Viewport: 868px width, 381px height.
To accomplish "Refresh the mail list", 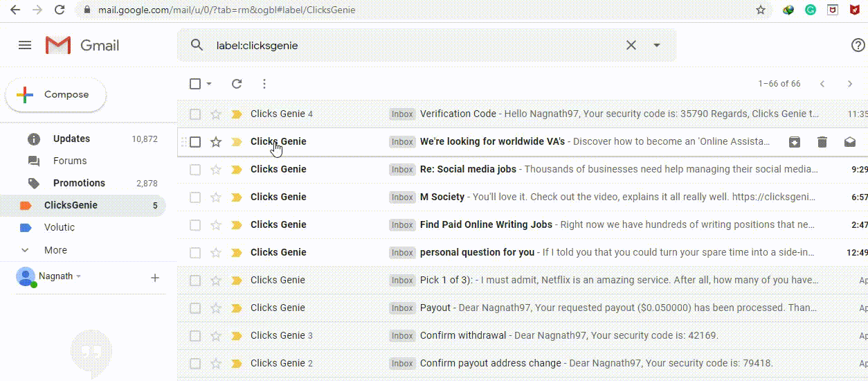I will click(x=237, y=84).
